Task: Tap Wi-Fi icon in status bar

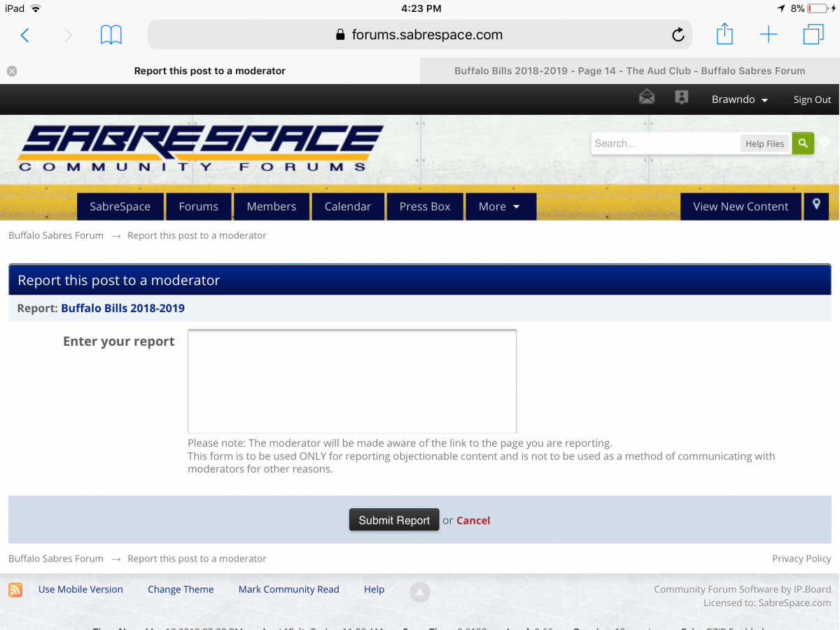Action: 36,8
